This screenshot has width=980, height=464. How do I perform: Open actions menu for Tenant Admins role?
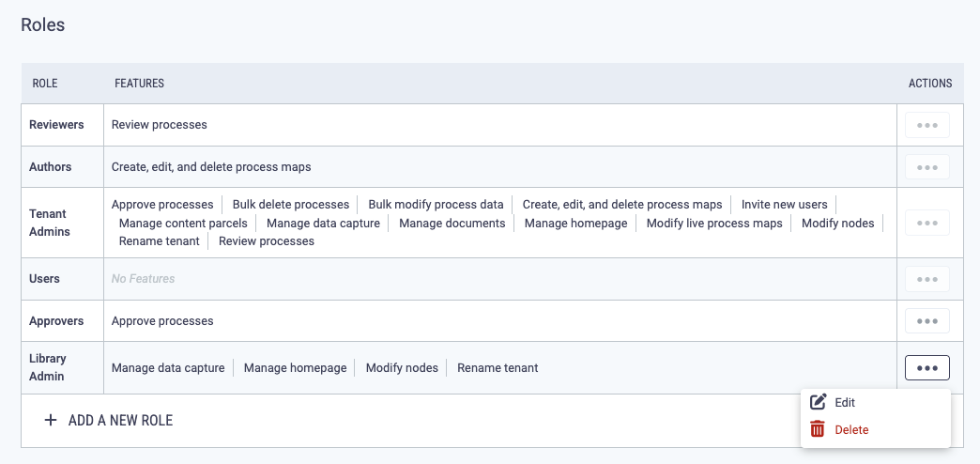[x=926, y=223]
